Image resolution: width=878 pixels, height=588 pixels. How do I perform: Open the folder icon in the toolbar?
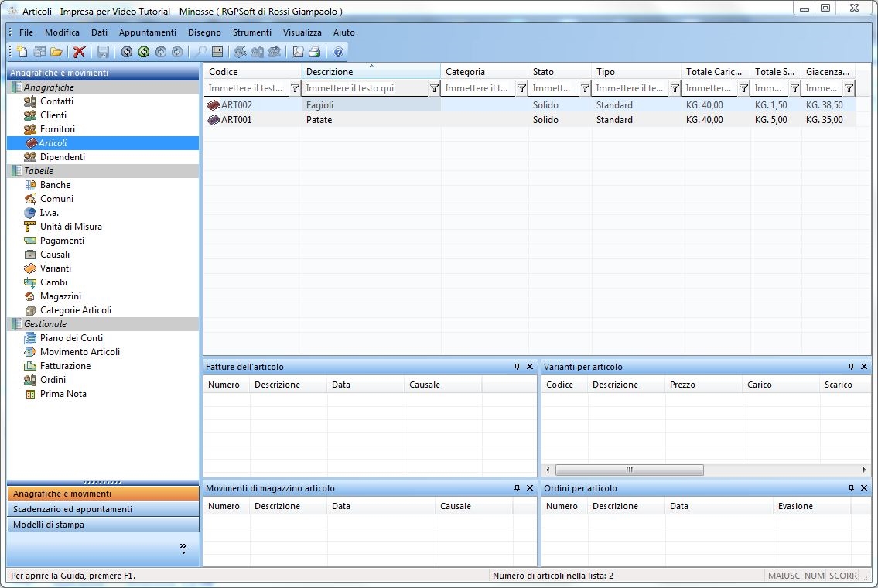pyautogui.click(x=56, y=52)
